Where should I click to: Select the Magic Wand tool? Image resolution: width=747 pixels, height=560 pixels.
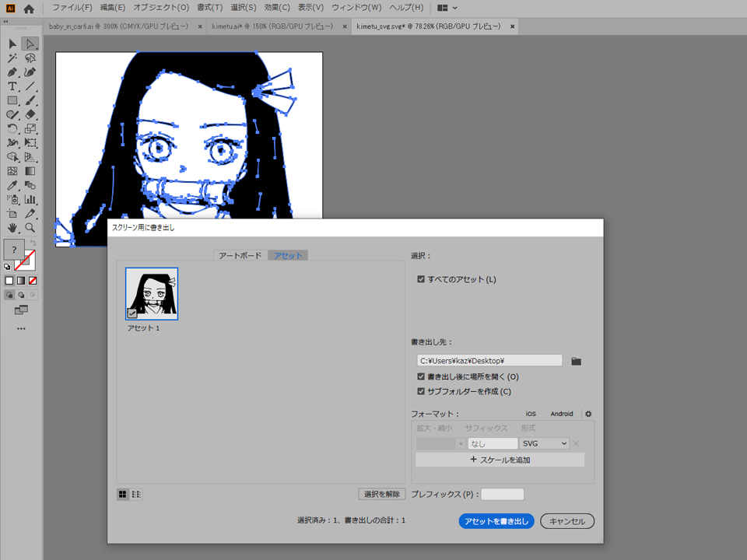(12, 58)
